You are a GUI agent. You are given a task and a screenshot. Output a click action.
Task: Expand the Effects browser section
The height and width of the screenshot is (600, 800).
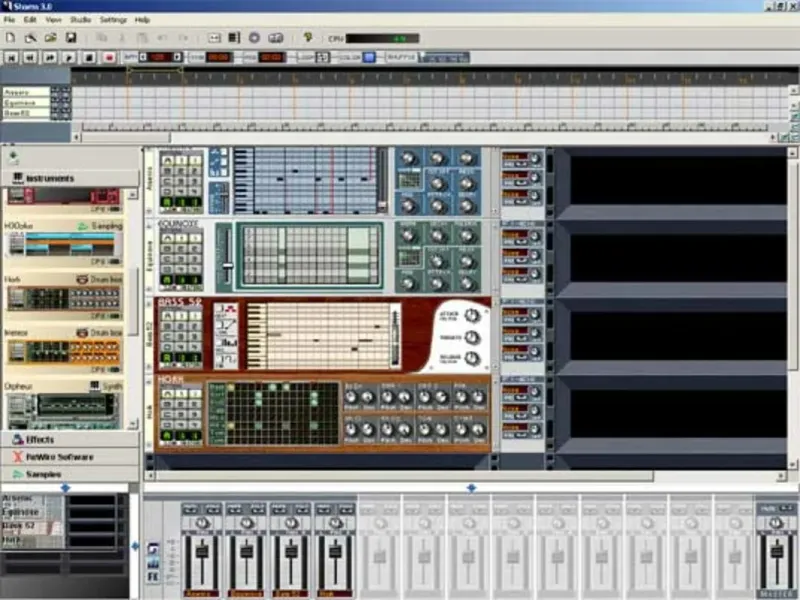coord(70,439)
